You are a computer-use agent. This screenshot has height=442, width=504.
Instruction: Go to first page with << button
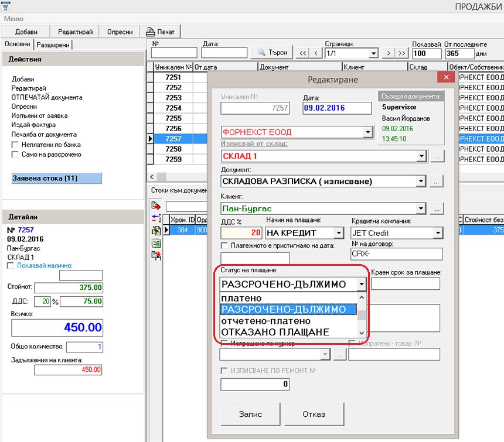(x=302, y=53)
